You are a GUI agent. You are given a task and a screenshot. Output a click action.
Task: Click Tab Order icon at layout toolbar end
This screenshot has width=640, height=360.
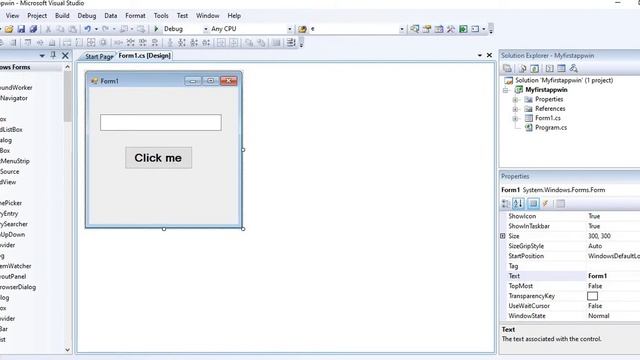tap(291, 42)
